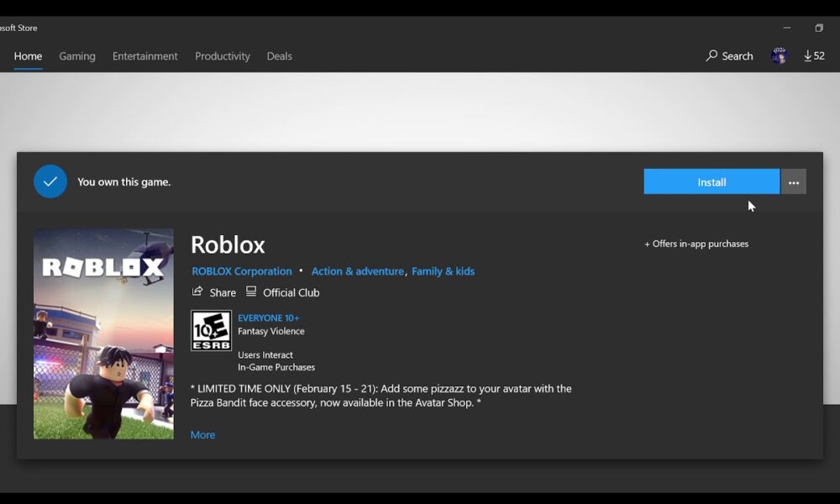840x504 pixels.
Task: Click the 'Offers in-app purchases' text
Action: pos(696,244)
